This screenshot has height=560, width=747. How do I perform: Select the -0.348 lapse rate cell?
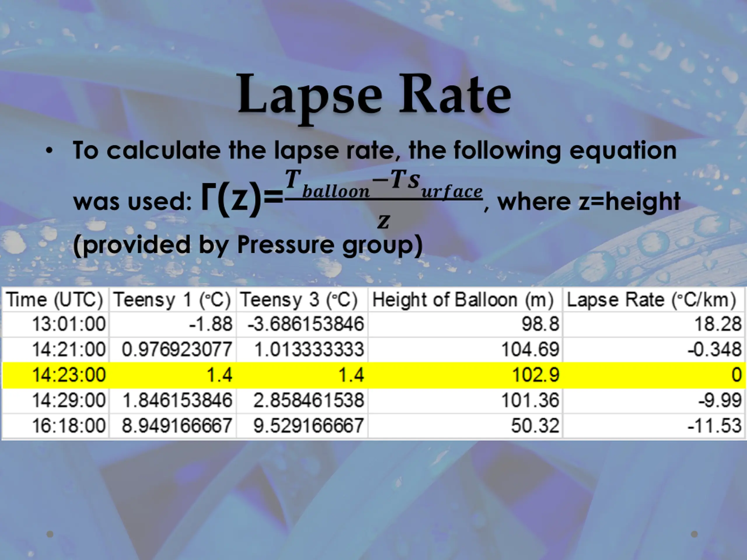coord(655,349)
